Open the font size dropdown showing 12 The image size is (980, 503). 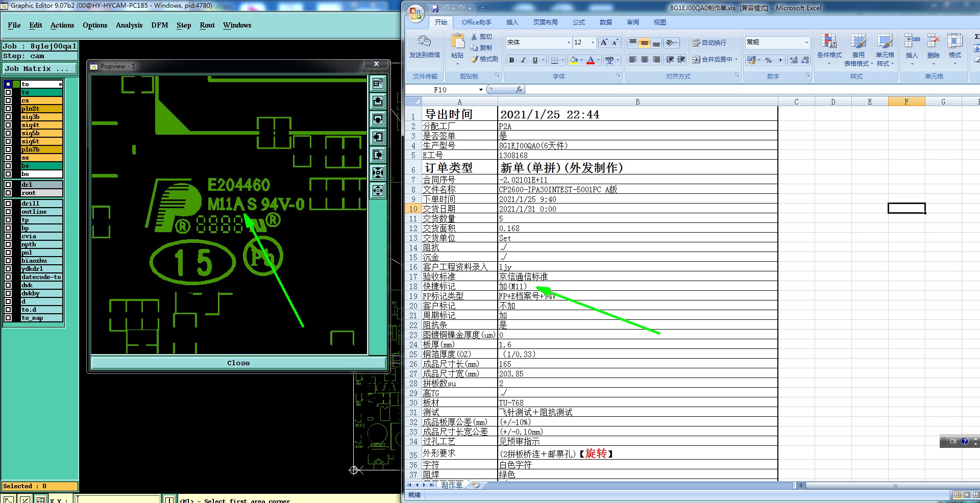(x=593, y=42)
